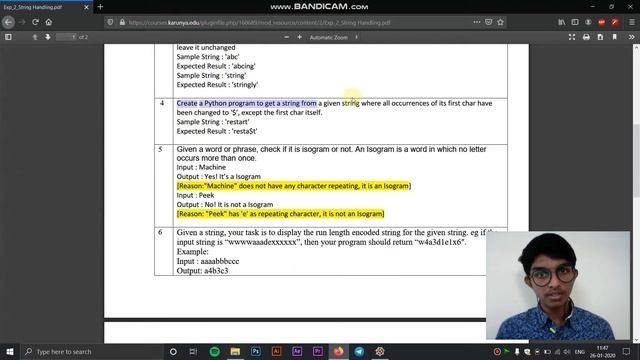Open Telegram from taskbar
Screen dimensions: 640x360
click(x=359, y=351)
